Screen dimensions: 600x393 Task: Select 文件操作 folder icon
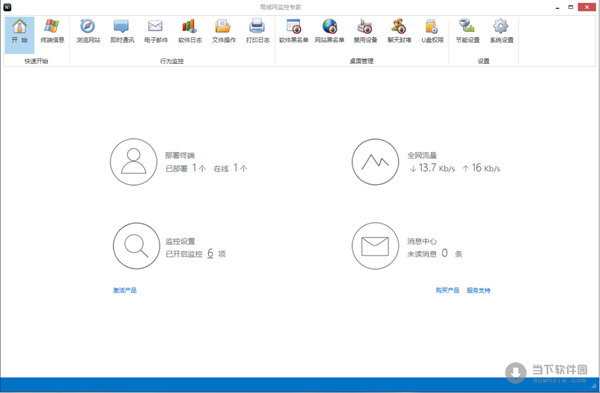(x=224, y=31)
